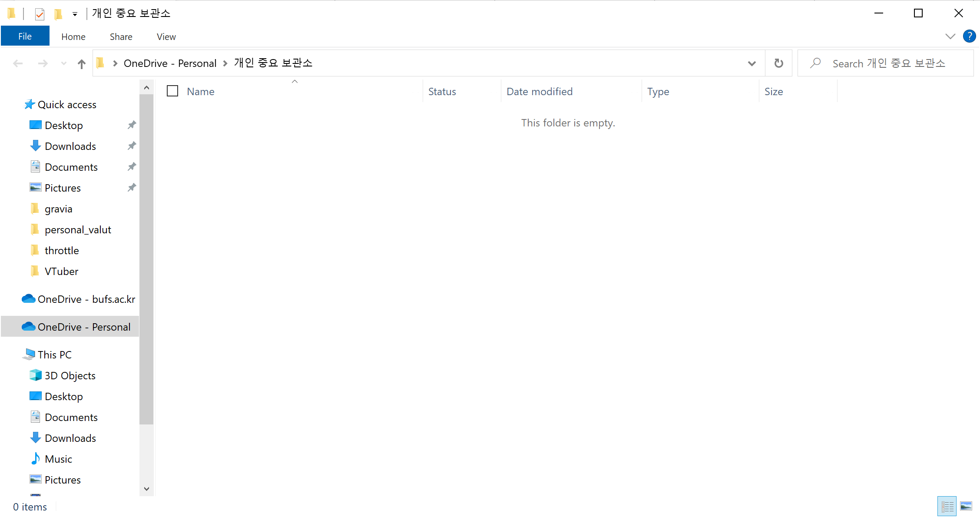Click the pin icon next to Documents
980x517 pixels.
(132, 167)
